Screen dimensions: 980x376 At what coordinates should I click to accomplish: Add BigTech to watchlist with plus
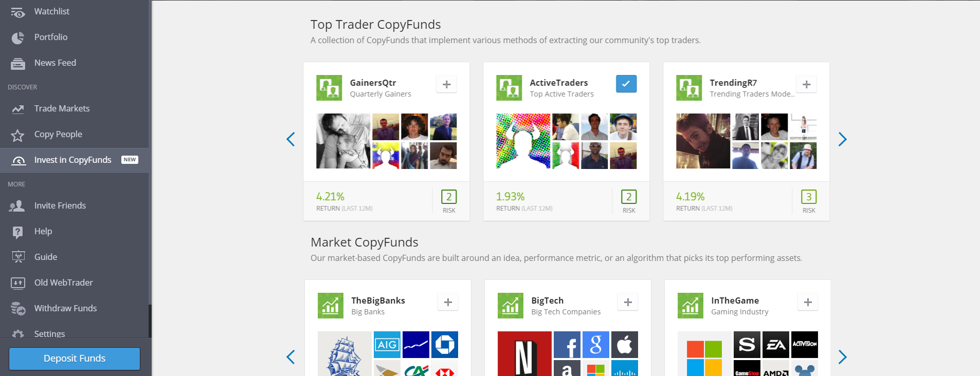click(x=628, y=302)
